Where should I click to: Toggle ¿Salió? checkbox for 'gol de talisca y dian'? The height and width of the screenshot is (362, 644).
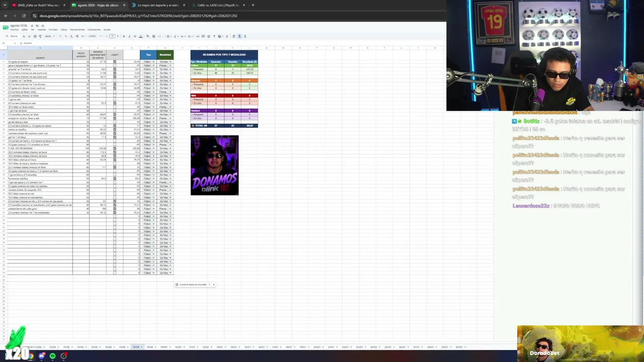pos(115,122)
